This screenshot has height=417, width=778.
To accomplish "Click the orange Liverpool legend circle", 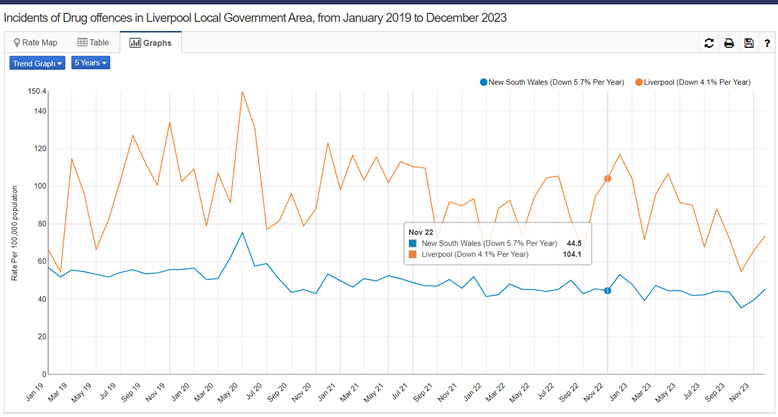I will point(639,82).
